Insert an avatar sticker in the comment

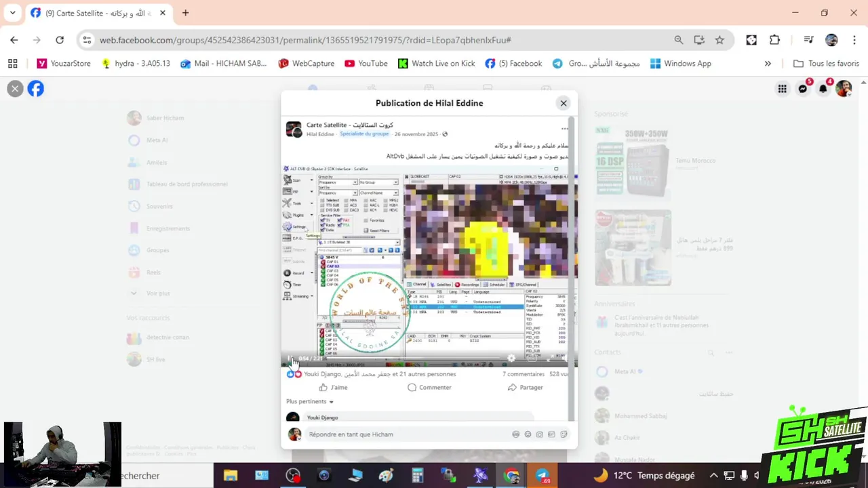pos(516,434)
